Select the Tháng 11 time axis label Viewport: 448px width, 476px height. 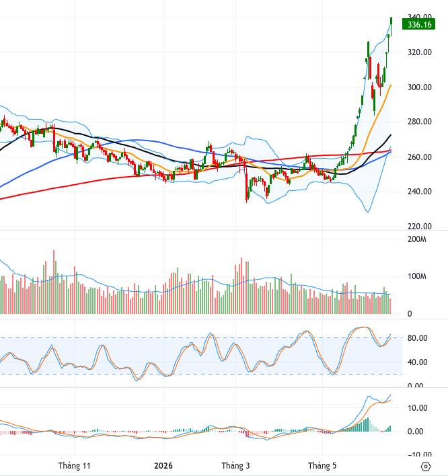click(x=74, y=465)
